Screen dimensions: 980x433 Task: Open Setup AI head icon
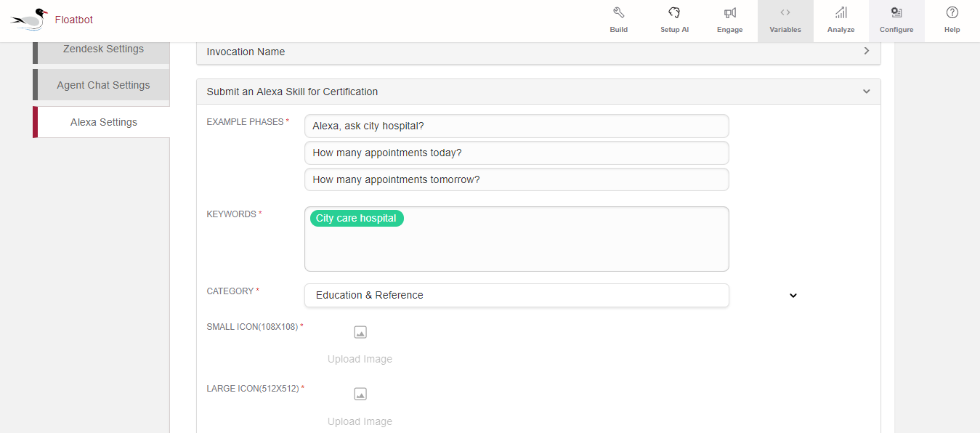674,13
